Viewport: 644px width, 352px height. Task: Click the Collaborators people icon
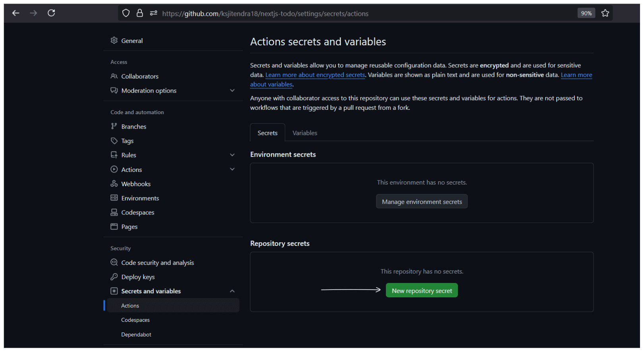(114, 76)
